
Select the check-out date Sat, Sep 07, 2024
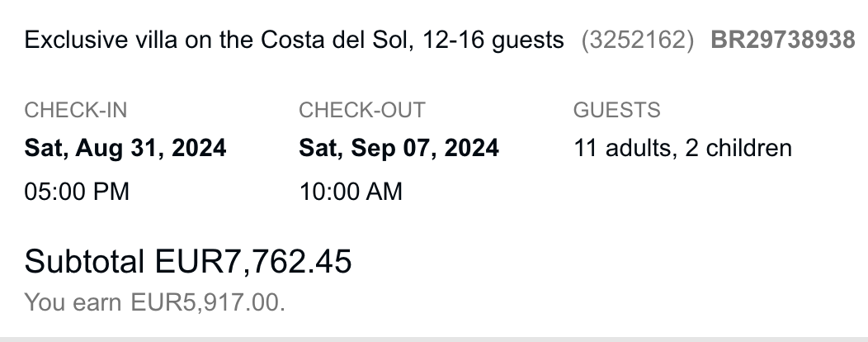399,149
